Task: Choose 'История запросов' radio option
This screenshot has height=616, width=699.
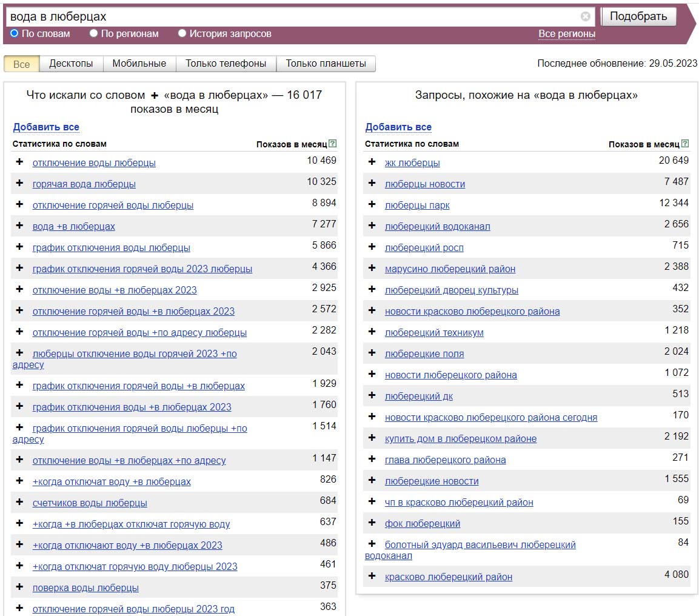Action: click(182, 33)
